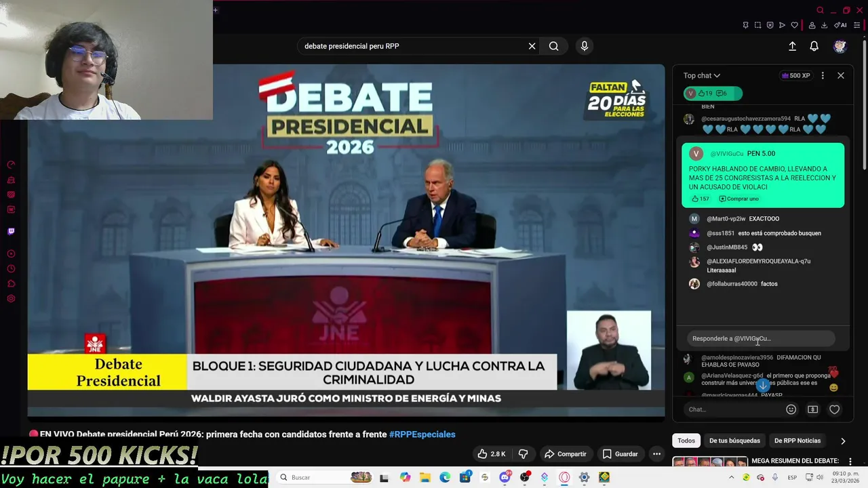Open the AI assistant icon in toolbar
Screen dimensions: 868x488
tap(840, 25)
